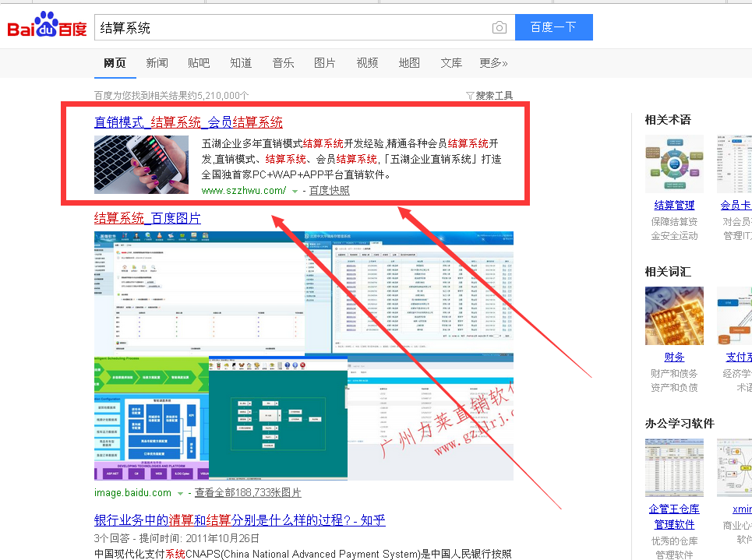Open the 贴吧 tab

[x=199, y=63]
